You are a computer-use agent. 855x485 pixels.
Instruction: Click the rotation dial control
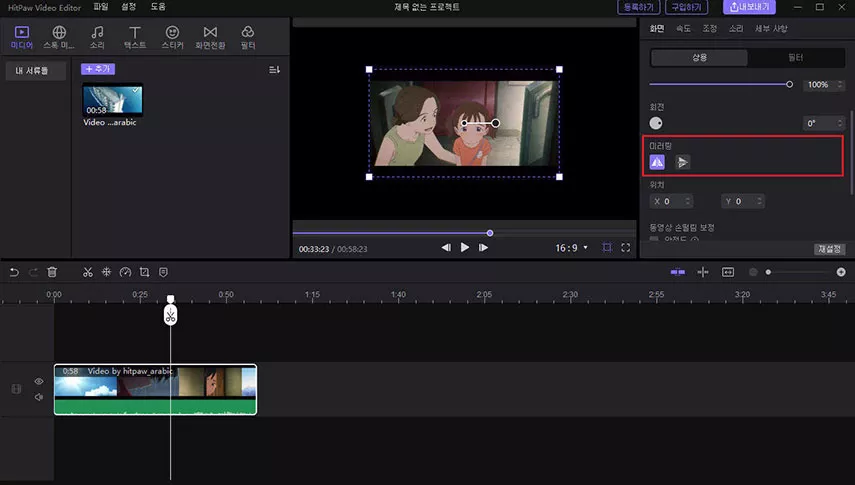point(656,123)
